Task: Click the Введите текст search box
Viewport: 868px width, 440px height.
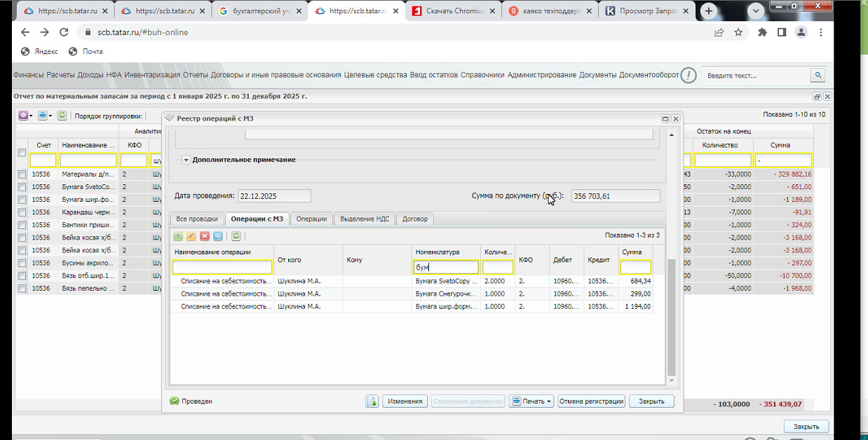Action: coord(756,75)
